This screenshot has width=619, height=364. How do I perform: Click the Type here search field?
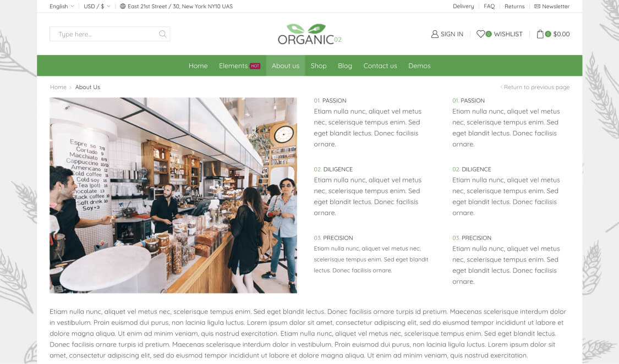[x=109, y=34]
